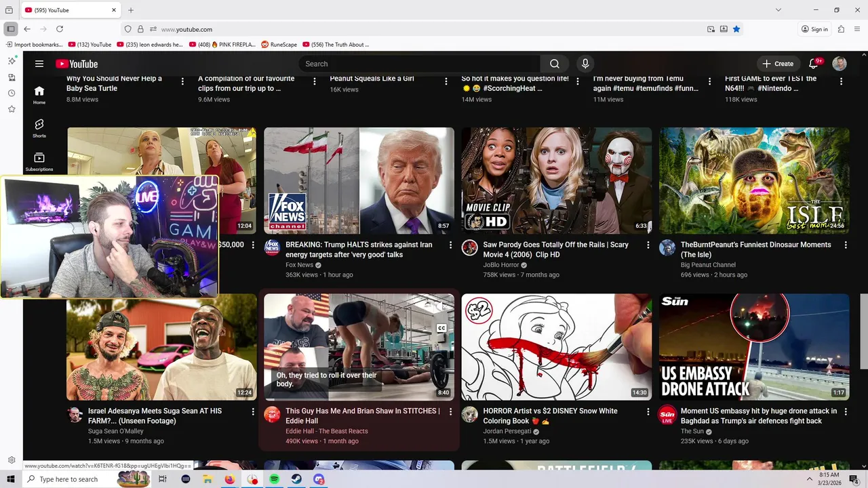The height and width of the screenshot is (488, 868).
Task: Open the Firefox extensions puzzle icon
Action: 841,29
